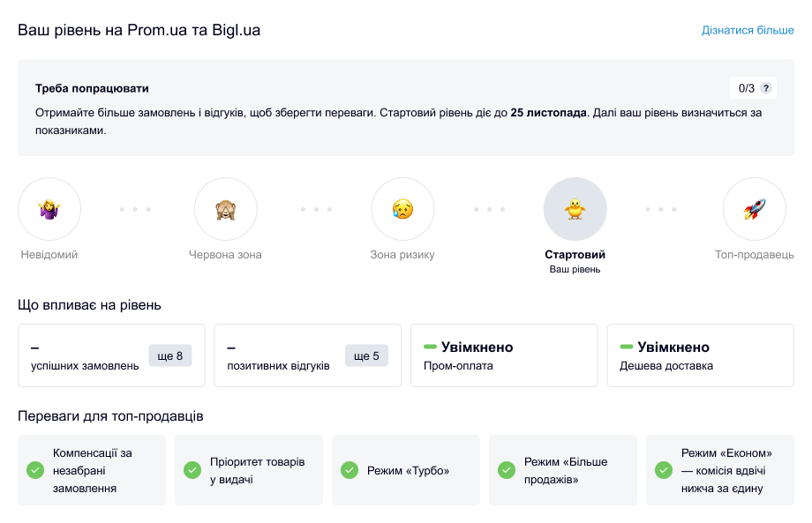812x523 pixels.
Task: Click the "Червона зона" level label
Action: point(225,255)
